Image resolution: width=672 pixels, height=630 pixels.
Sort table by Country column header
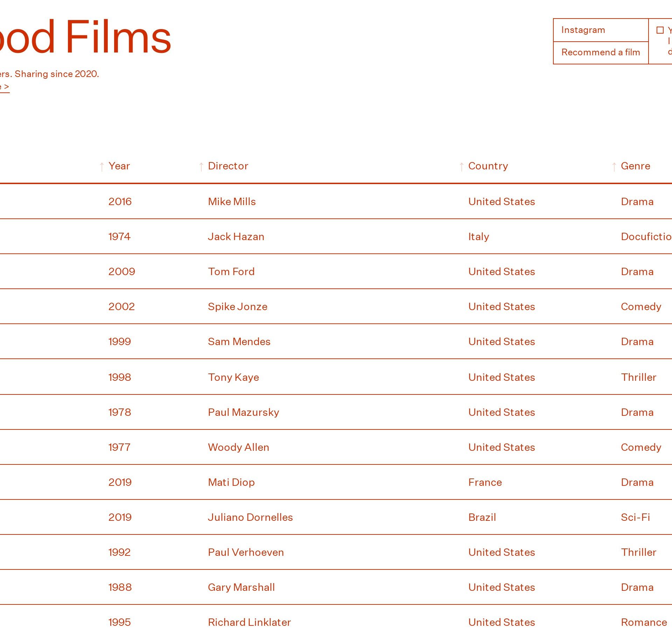[488, 166]
